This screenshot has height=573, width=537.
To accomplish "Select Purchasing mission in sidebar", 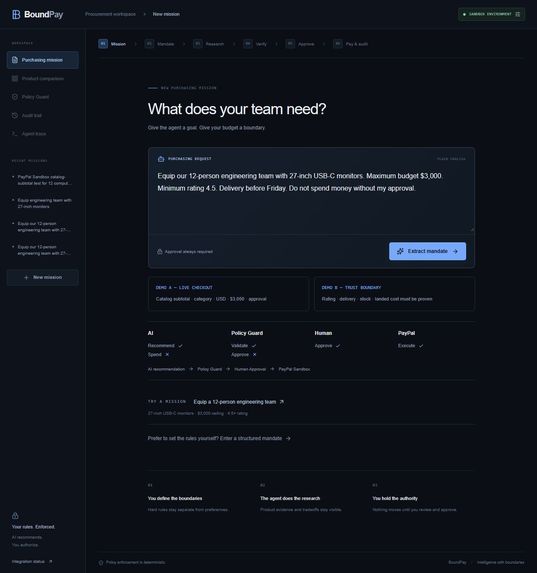I will (x=42, y=60).
